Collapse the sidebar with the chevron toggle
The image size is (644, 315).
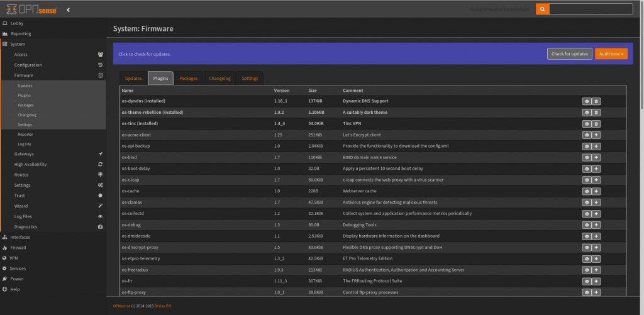point(68,9)
